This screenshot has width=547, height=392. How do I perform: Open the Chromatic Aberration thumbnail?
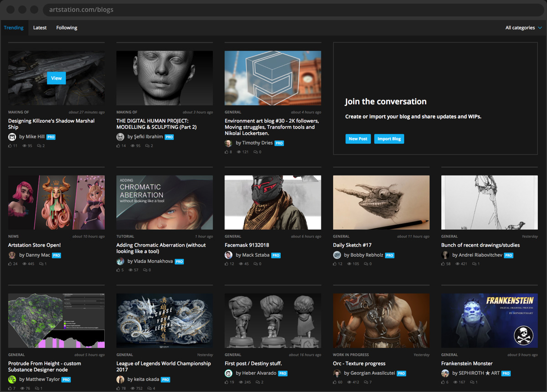[165, 202]
